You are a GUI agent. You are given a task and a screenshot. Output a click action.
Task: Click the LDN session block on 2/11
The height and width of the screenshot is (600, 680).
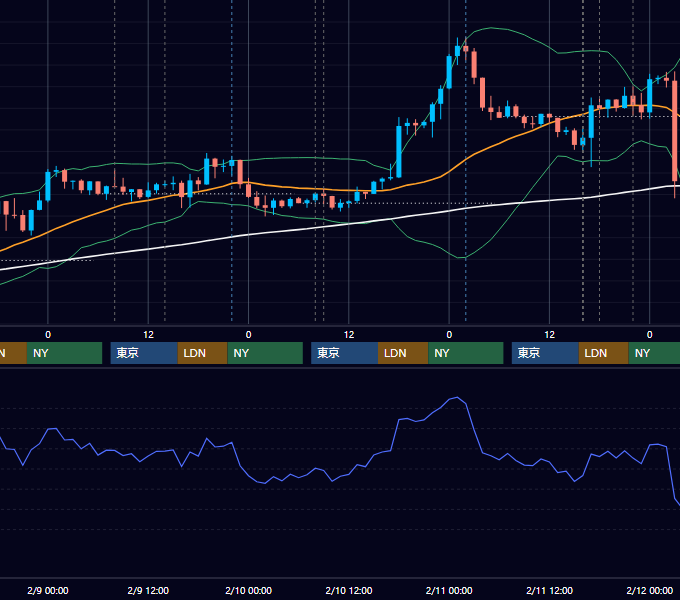pyautogui.click(x=604, y=353)
